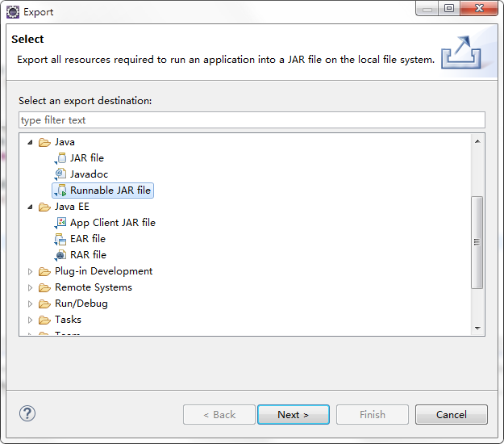Click the Java EE folder icon
The width and height of the screenshot is (504, 444).
44,207
